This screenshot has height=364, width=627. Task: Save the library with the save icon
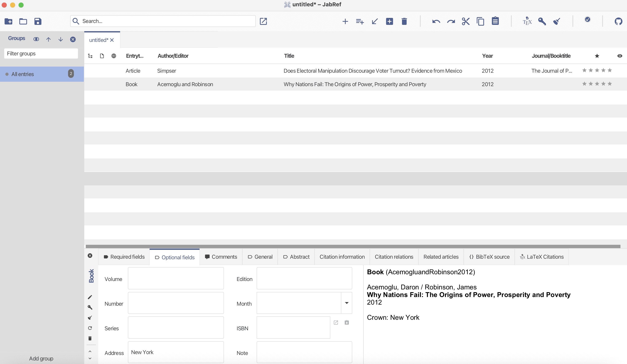[x=38, y=21]
